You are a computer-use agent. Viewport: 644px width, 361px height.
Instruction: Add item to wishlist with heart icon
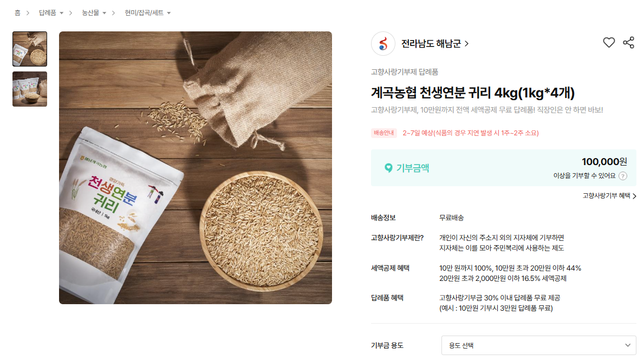point(609,43)
